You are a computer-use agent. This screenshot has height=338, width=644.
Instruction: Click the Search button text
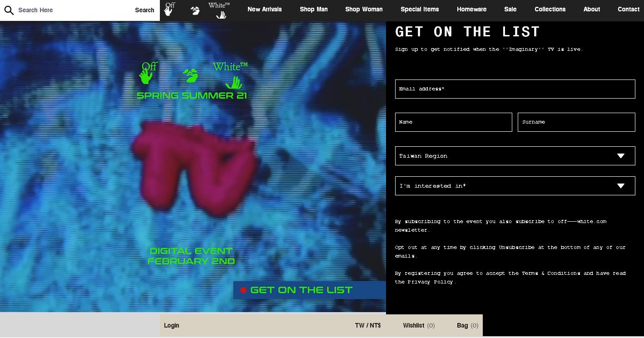(x=144, y=10)
